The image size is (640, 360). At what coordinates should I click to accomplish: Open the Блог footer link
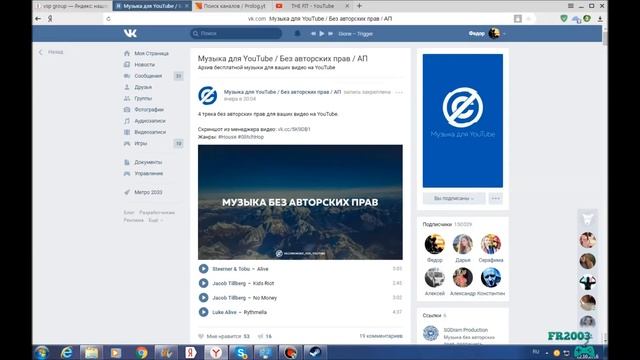(129, 213)
